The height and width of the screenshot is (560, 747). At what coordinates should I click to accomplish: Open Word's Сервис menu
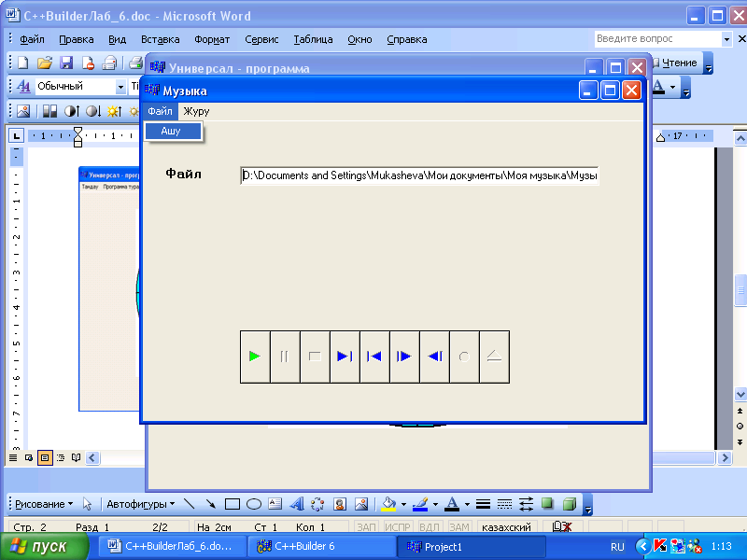[261, 39]
